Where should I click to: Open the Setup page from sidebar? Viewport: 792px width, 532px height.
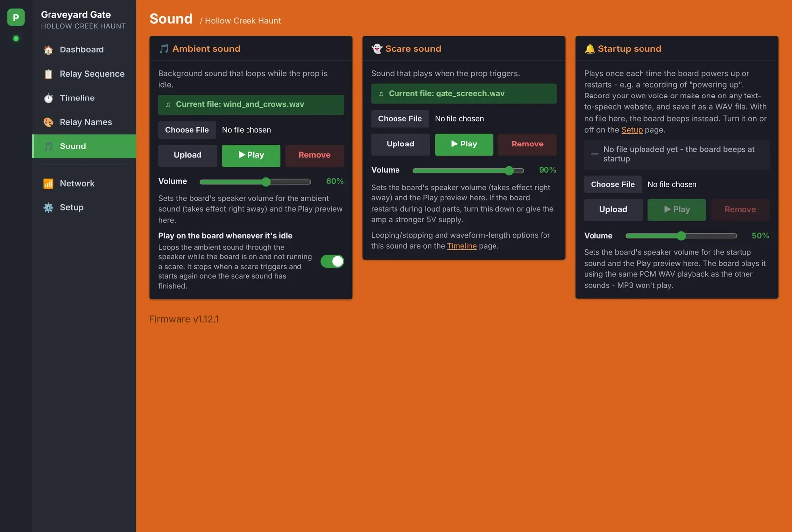point(84,208)
